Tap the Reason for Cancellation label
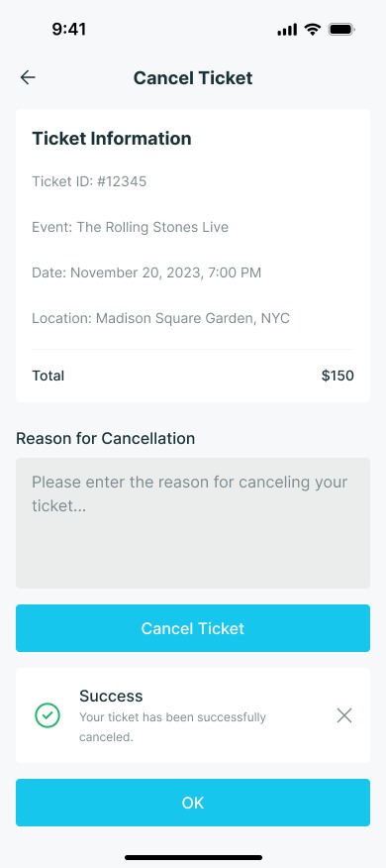This screenshot has width=386, height=868. coord(106,438)
